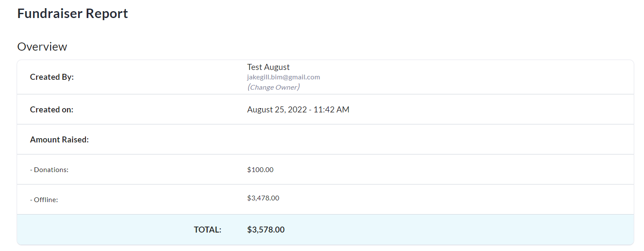Click the $3,478.00 offline amount

click(263, 198)
